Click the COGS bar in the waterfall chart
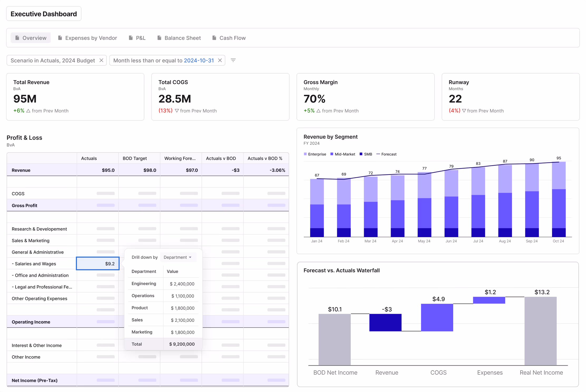 [x=437, y=317]
